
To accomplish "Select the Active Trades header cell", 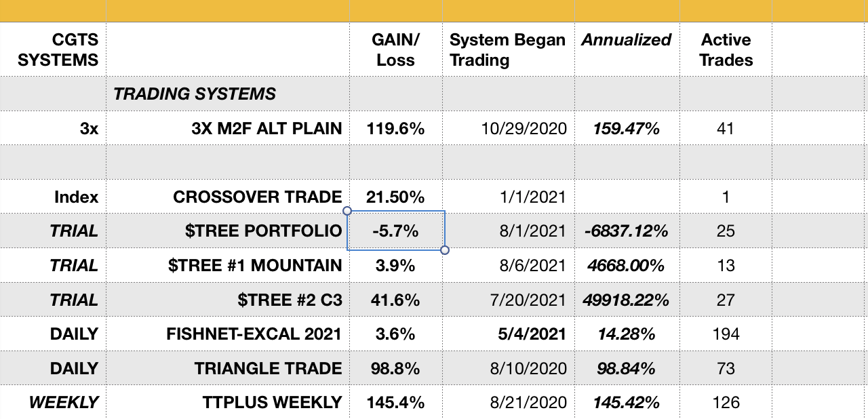I will (x=726, y=49).
